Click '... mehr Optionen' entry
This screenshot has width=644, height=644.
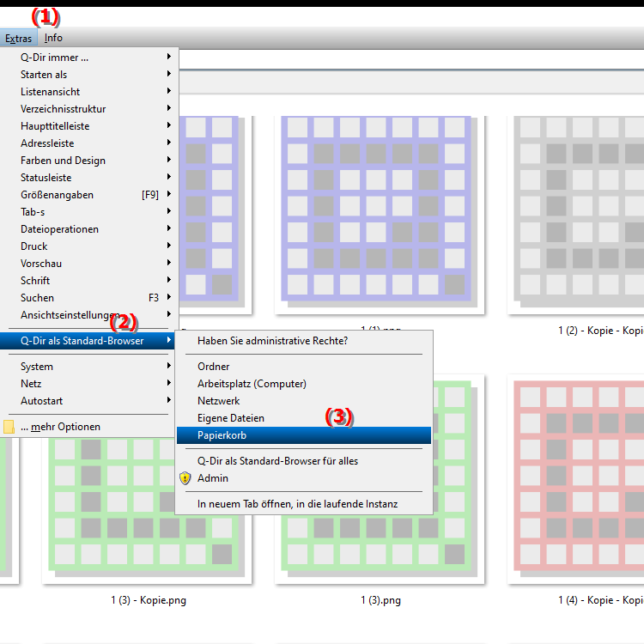click(x=89, y=427)
